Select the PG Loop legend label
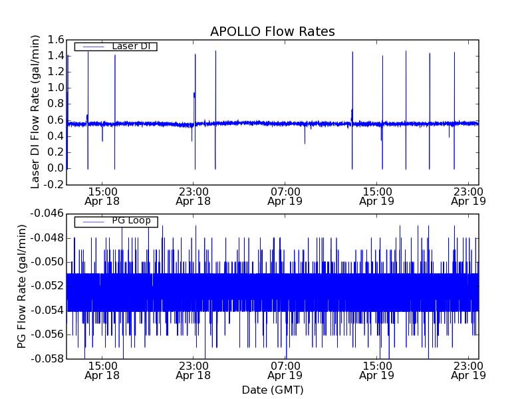This screenshot has height=399, width=532. (x=131, y=221)
